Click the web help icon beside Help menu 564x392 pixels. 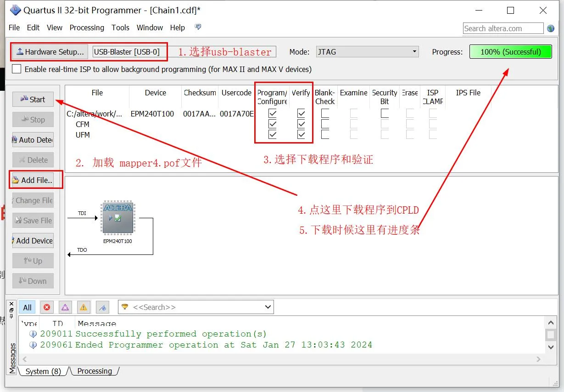coord(198,28)
